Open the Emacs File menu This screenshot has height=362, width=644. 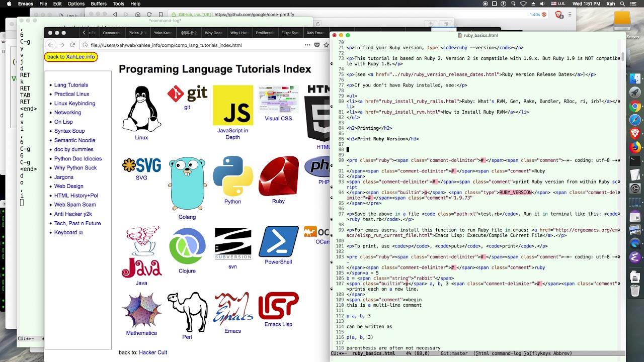tap(43, 4)
